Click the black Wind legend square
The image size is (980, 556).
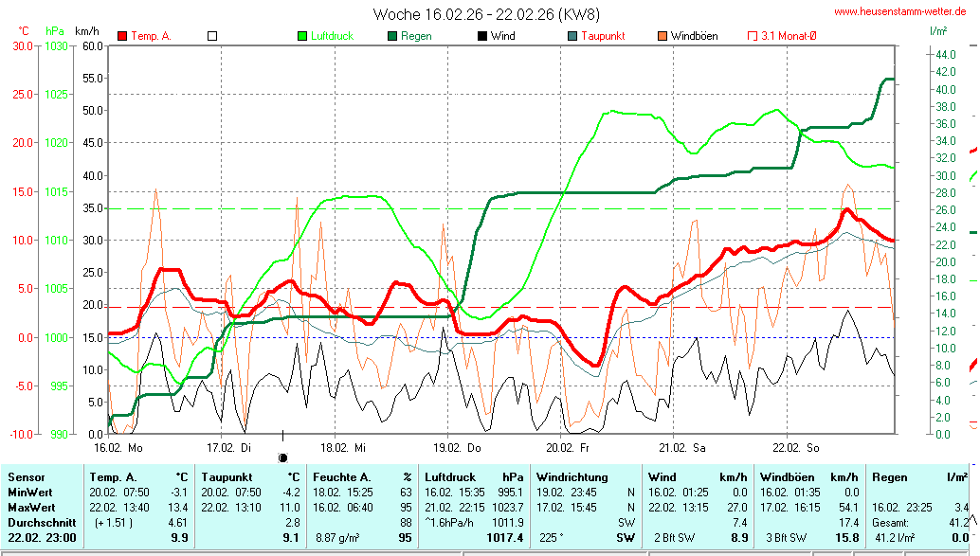482,36
